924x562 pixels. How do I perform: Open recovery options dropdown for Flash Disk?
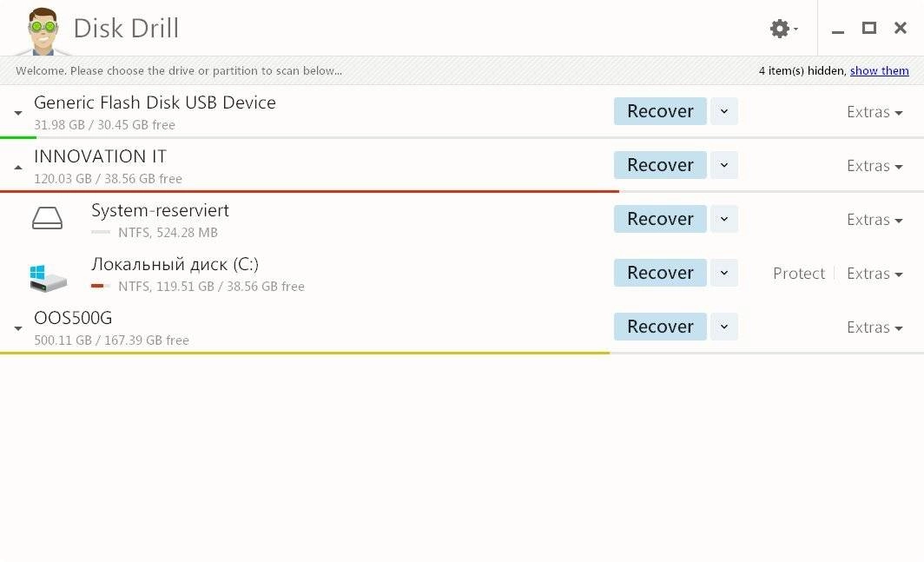click(724, 111)
